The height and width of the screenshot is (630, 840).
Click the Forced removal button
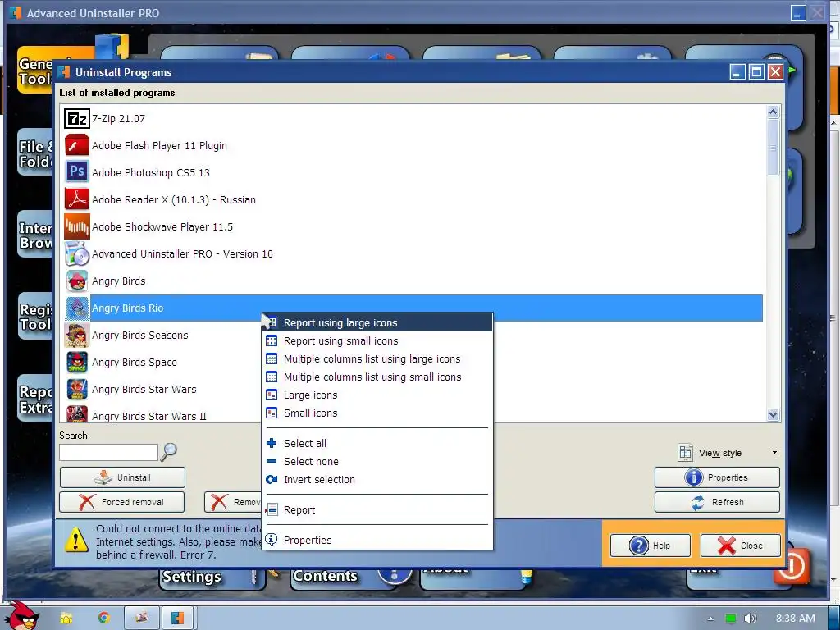tap(121, 502)
